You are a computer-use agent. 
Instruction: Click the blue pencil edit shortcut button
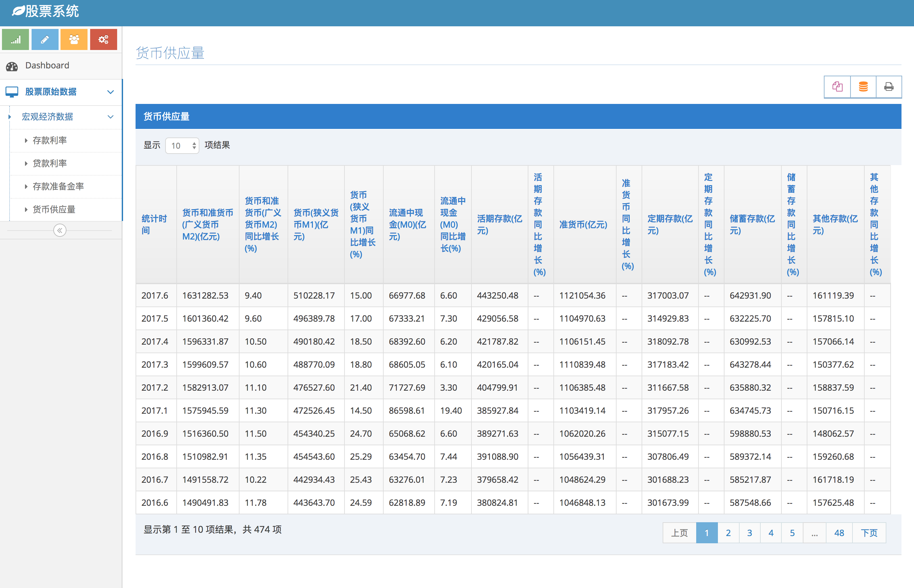[45, 39]
